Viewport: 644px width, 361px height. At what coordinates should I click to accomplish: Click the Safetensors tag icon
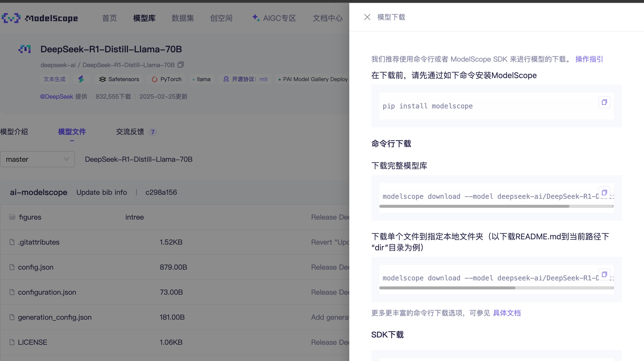(x=102, y=79)
